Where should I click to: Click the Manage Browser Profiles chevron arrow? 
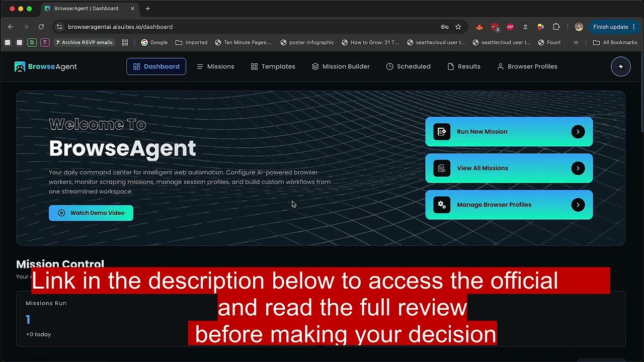tap(578, 205)
